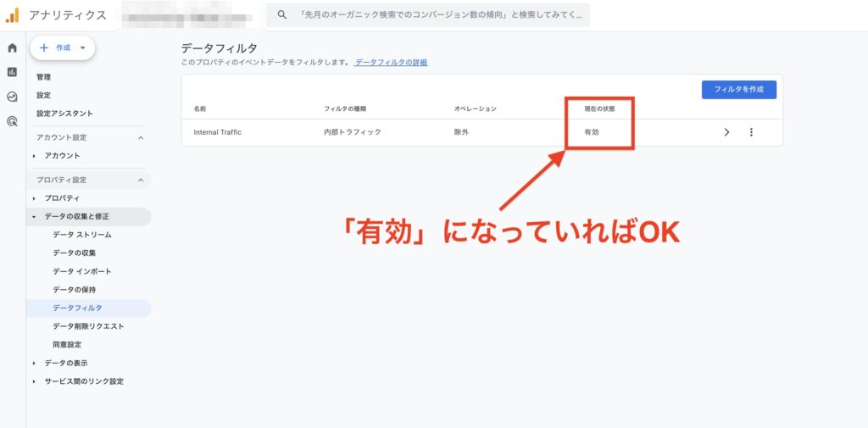Open the Home icon in left rail

point(12,48)
